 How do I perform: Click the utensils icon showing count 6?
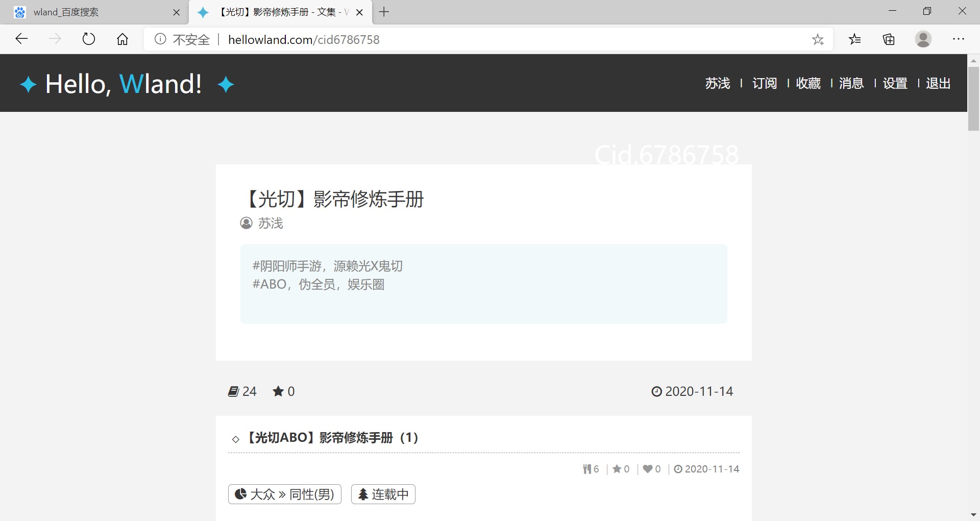(x=587, y=469)
